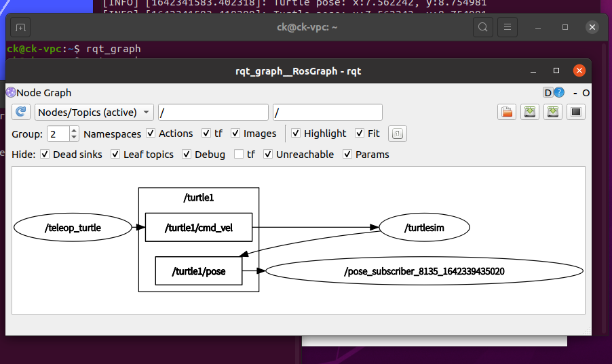Screen dimensions: 612x364
Task: Click the O close-plugin button
Action: coord(586,93)
